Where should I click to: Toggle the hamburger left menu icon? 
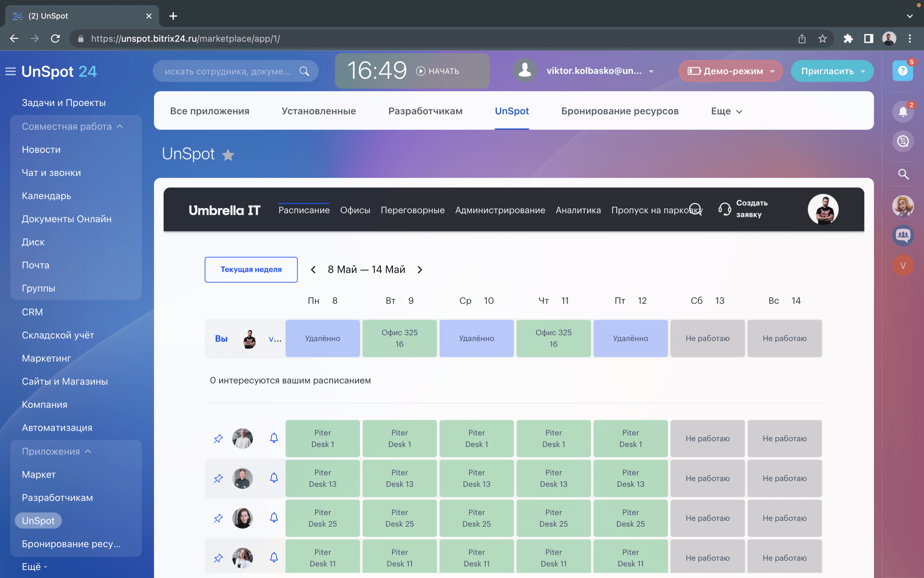[x=10, y=71]
